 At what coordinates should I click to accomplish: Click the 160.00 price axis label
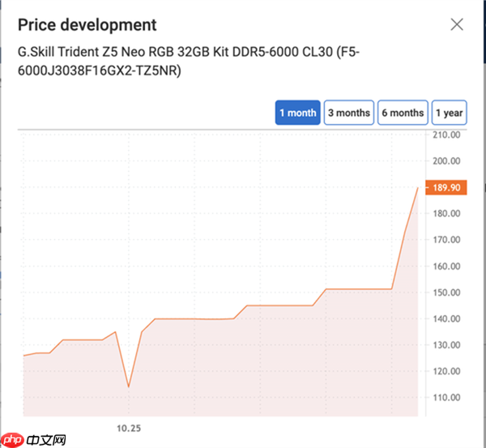[x=446, y=266]
